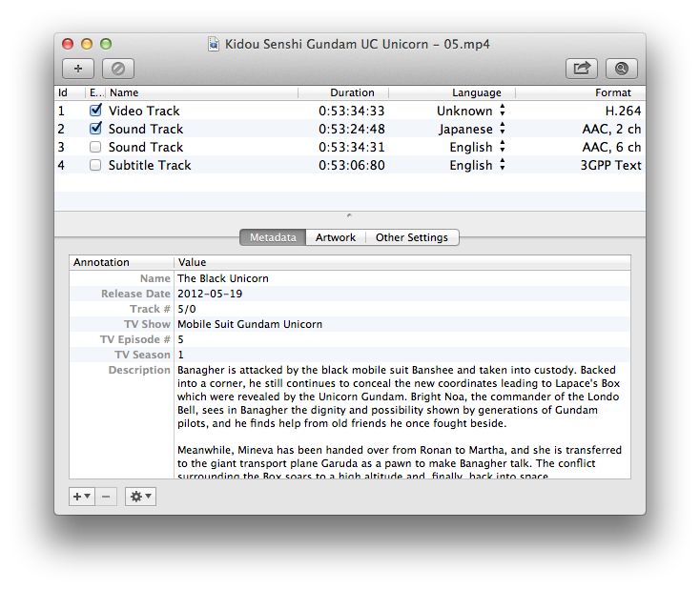
Task: Uncheck the Japanese Sound Track
Action: [x=95, y=129]
